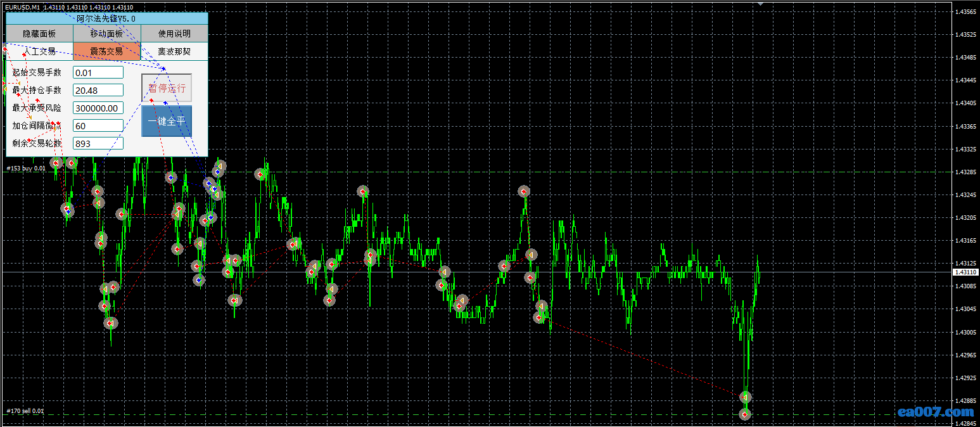Click the #153 buy 0.01 order label
Image resolution: width=980 pixels, height=427 pixels.
click(x=25, y=169)
